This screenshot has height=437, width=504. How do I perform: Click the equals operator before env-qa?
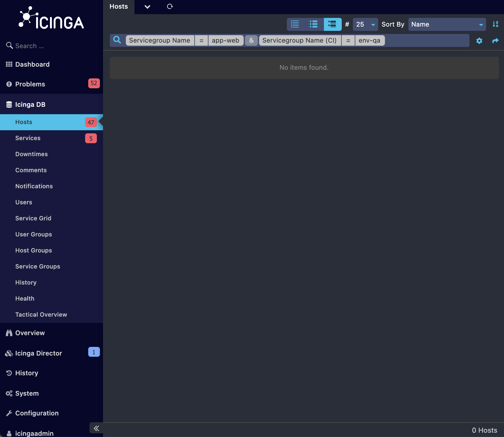pos(348,40)
